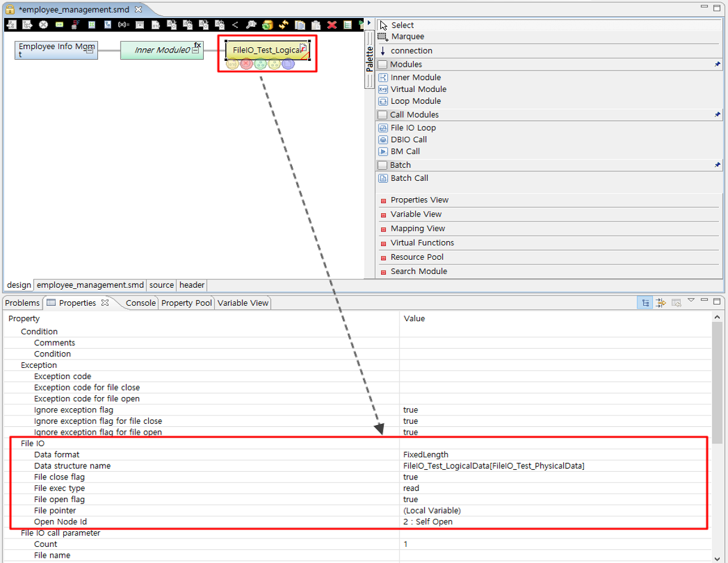
Task: Open the Properties view menu dropdown arrow
Action: click(691, 300)
